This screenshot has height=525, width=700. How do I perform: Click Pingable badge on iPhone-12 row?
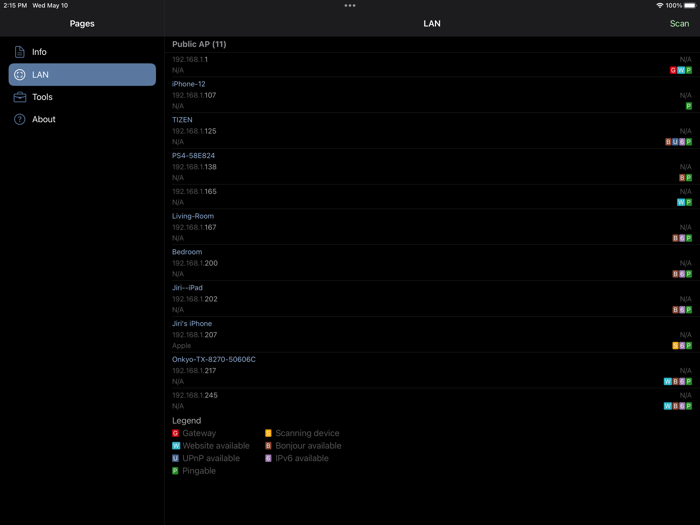tap(688, 106)
